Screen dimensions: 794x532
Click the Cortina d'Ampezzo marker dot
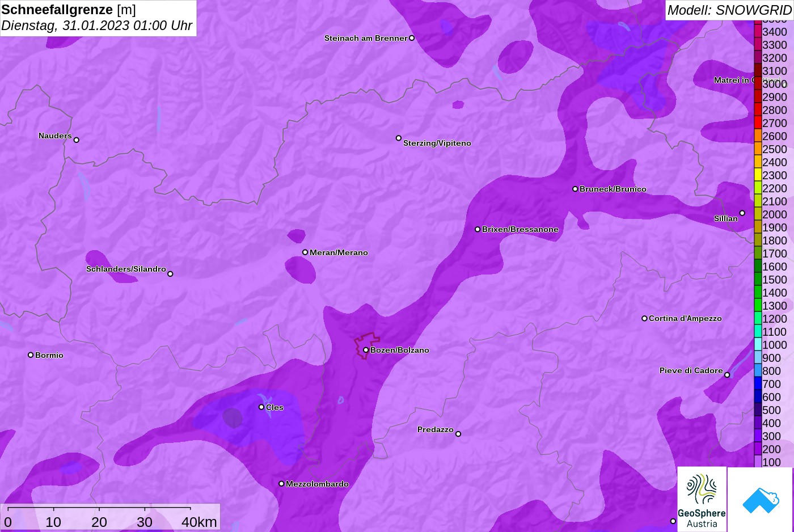coord(644,318)
